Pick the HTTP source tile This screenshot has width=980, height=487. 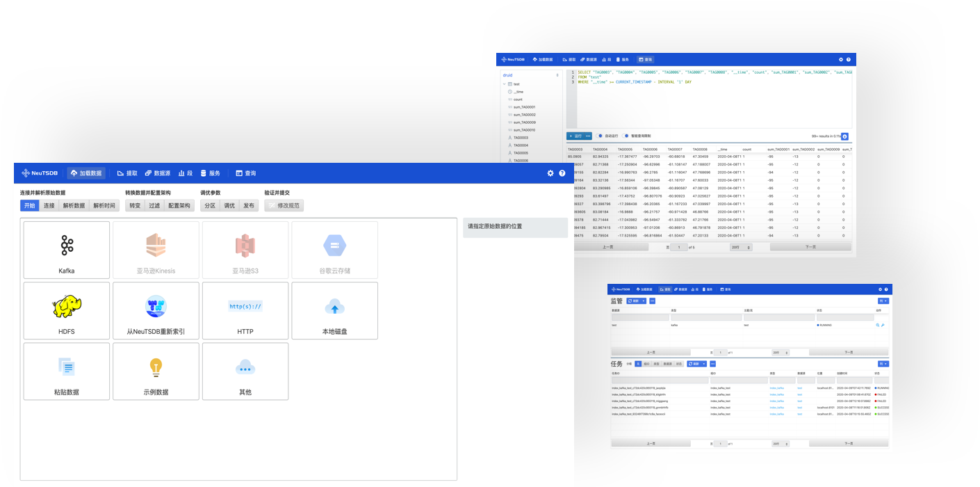[x=245, y=310]
